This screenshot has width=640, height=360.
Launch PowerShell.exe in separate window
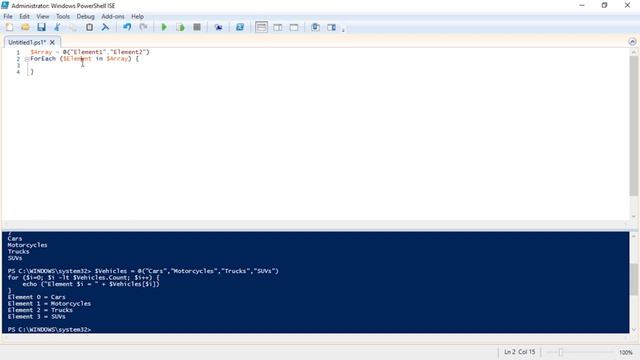tap(240, 27)
